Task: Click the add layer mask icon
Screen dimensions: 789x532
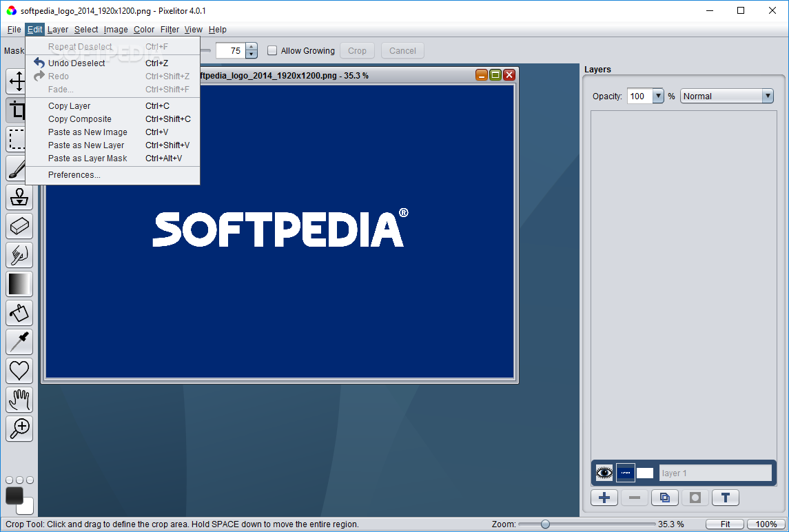Action: [x=695, y=498]
